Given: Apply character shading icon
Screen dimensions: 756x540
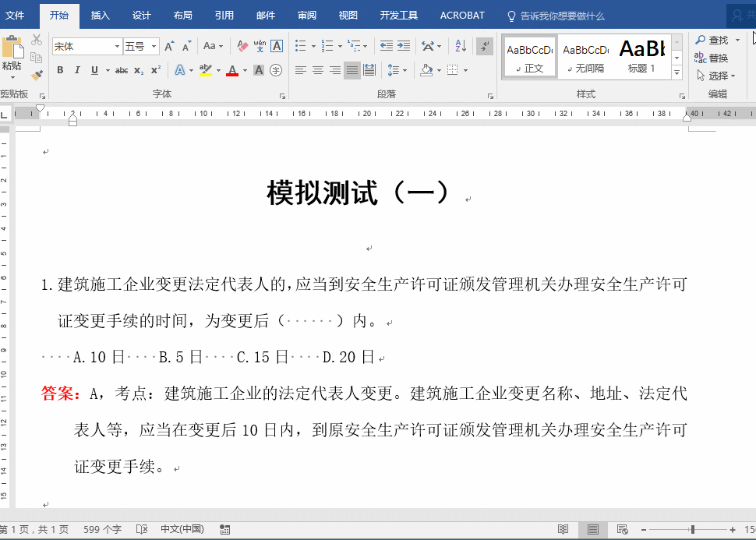Looking at the screenshot, I should tap(259, 70).
